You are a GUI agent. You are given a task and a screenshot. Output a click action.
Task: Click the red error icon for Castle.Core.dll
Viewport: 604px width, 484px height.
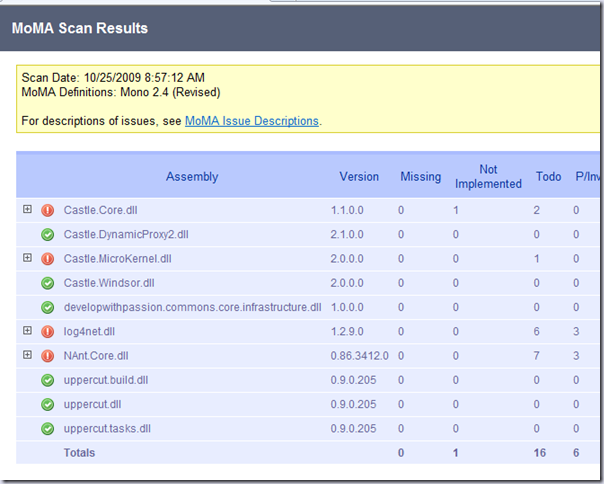point(48,210)
